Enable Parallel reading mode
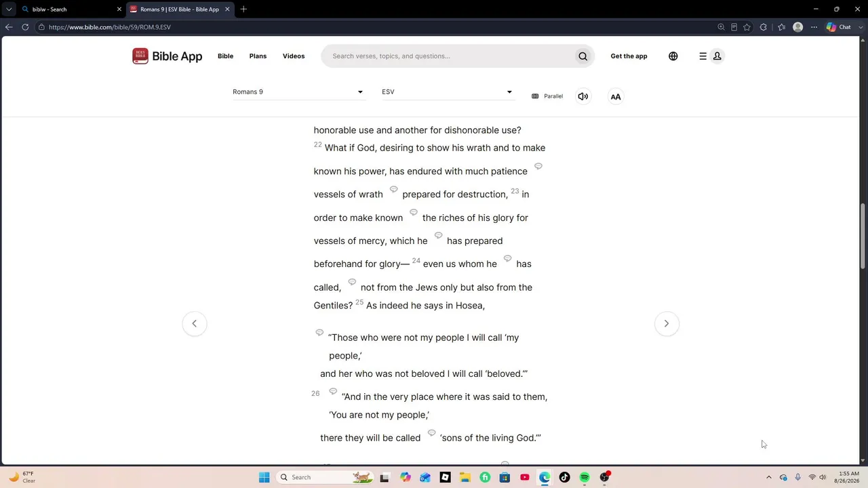Viewport: 868px width, 488px height. 547,96
